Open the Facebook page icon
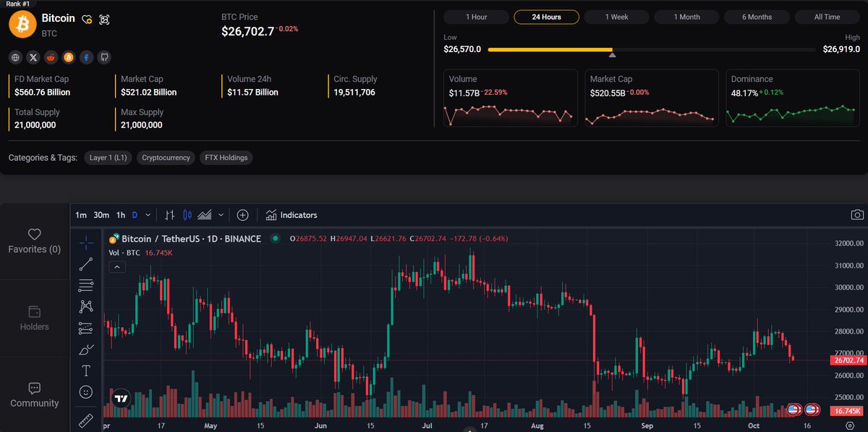The height and width of the screenshot is (432, 868). click(x=86, y=57)
